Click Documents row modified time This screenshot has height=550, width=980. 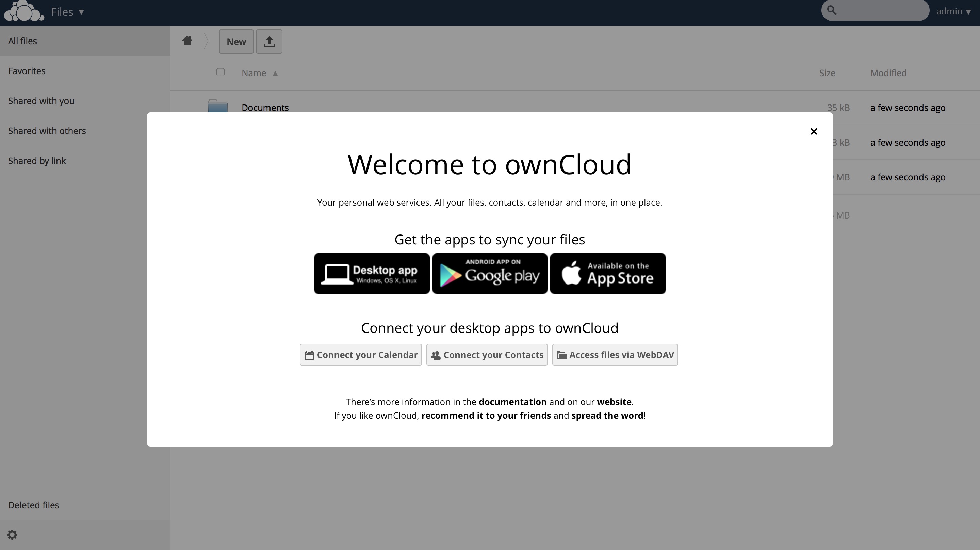[x=908, y=108]
